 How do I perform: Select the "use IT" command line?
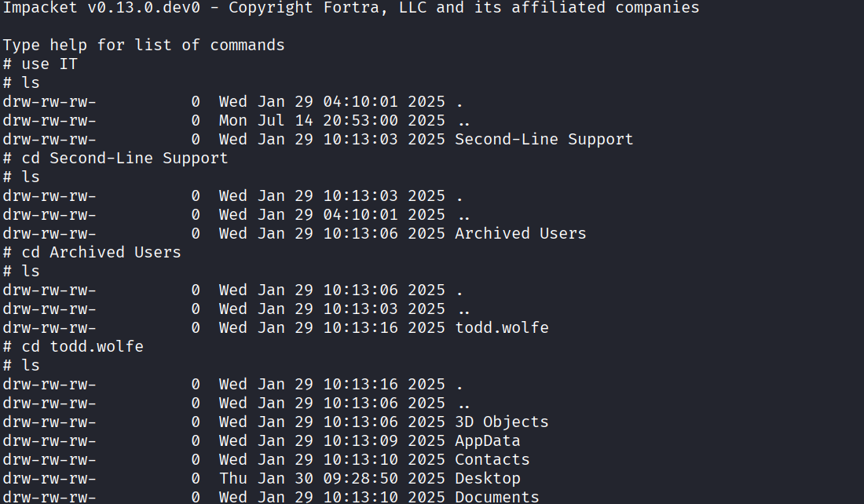[49, 64]
